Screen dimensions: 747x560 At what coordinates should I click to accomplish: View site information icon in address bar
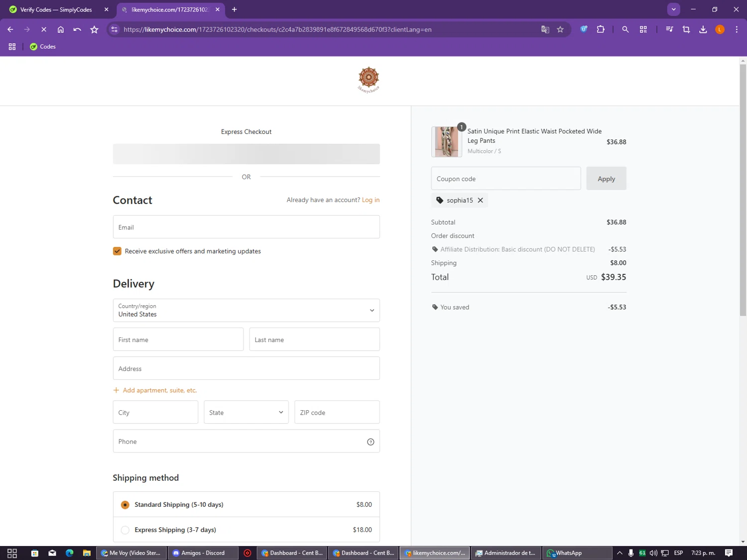(115, 29)
